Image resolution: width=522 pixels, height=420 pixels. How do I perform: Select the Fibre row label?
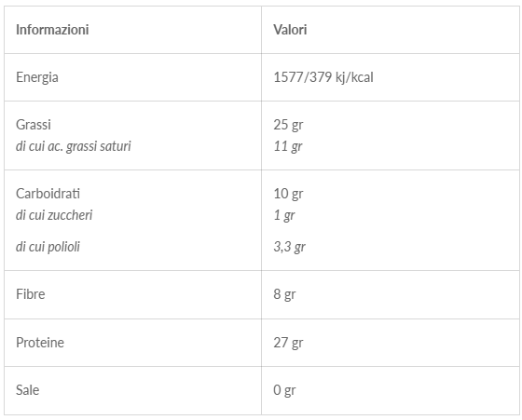pyautogui.click(x=30, y=294)
